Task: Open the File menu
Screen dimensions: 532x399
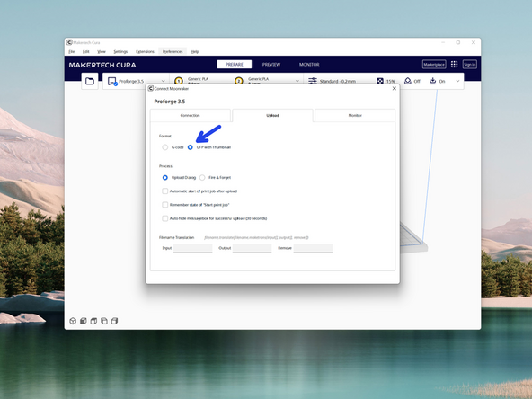Action: 71,51
